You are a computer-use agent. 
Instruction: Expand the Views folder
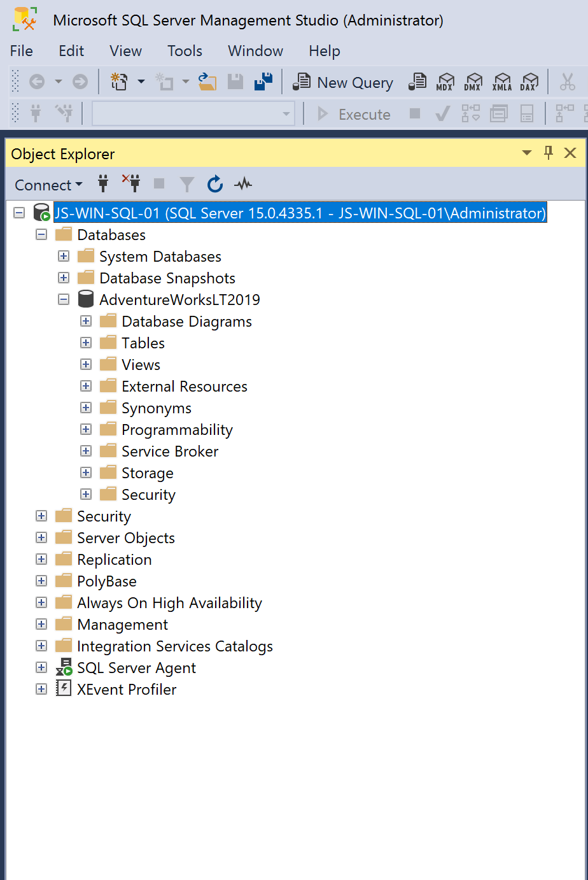point(86,364)
